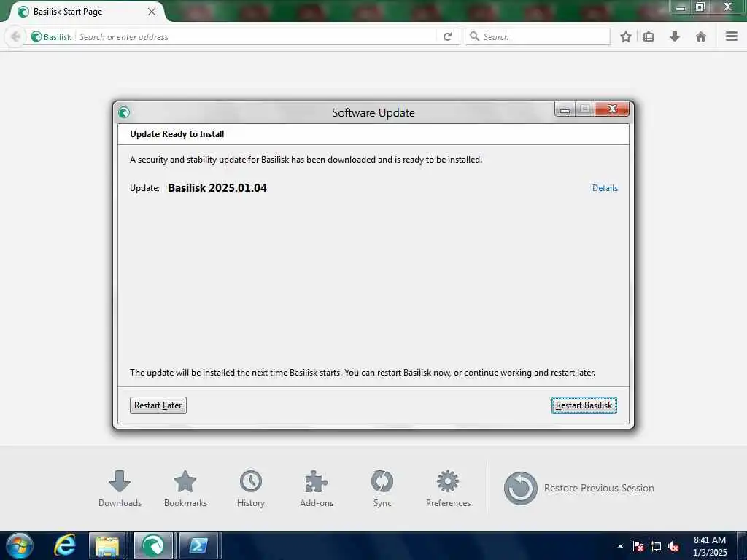
Task: Open Add-ons from the start page
Action: [x=317, y=489]
